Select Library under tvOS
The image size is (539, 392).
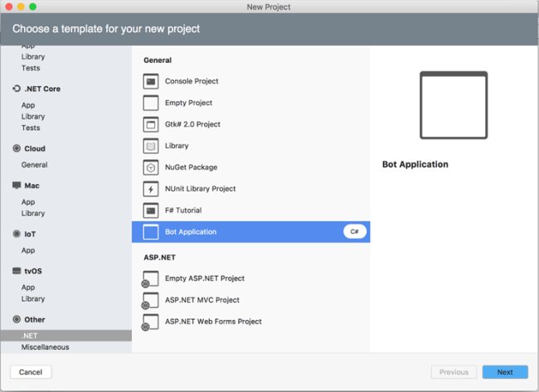coord(33,298)
